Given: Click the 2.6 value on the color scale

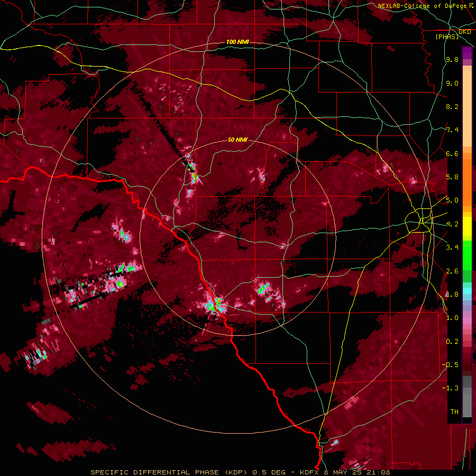Looking at the screenshot, I should [x=452, y=271].
